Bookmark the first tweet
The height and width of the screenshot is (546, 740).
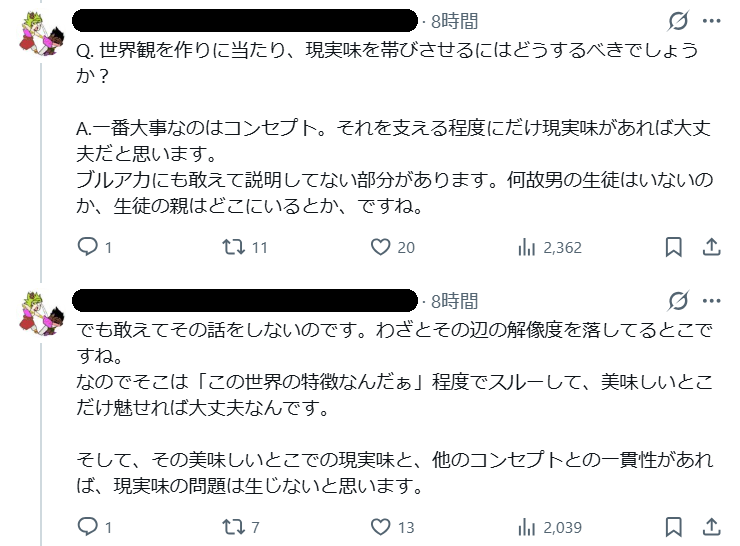[x=674, y=247]
